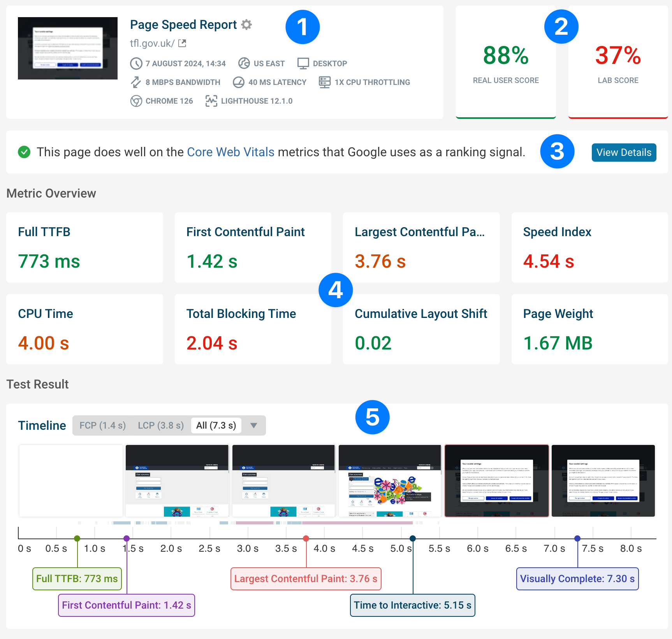The width and height of the screenshot is (672, 639).
Task: Open the Page Weight metric card
Action: tap(590, 329)
